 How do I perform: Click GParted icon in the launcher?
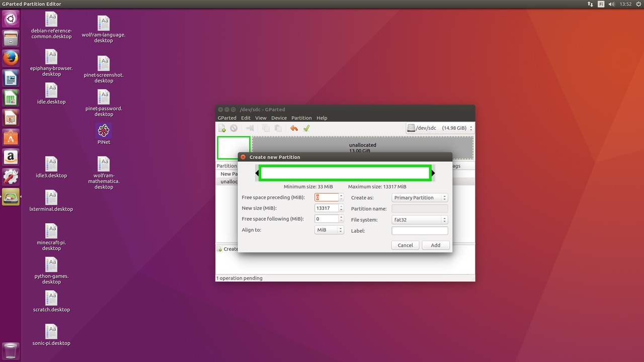pyautogui.click(x=11, y=197)
